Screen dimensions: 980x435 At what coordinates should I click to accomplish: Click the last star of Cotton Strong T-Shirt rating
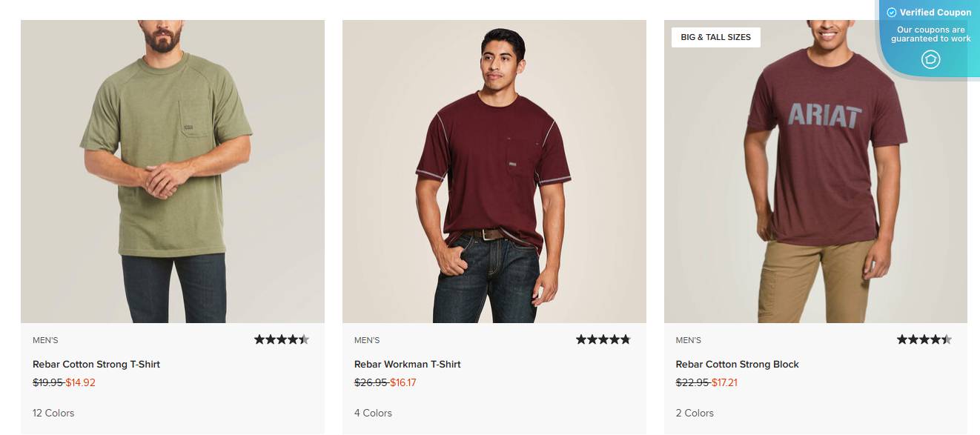[x=304, y=339]
